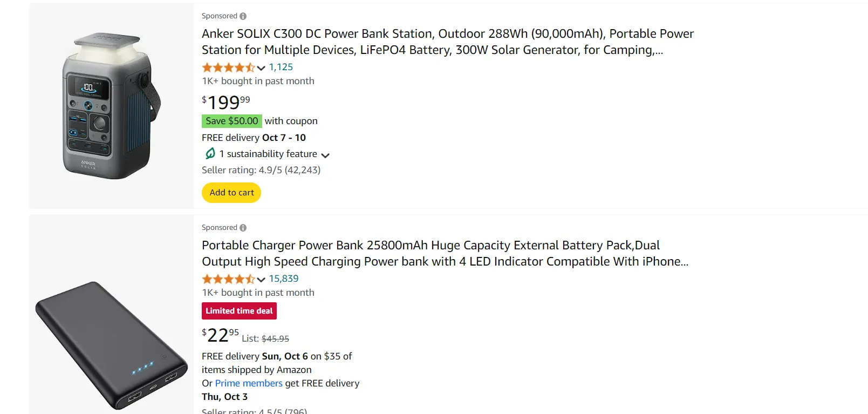
Task: Open Sponsored info icon on second listing
Action: coord(243,227)
